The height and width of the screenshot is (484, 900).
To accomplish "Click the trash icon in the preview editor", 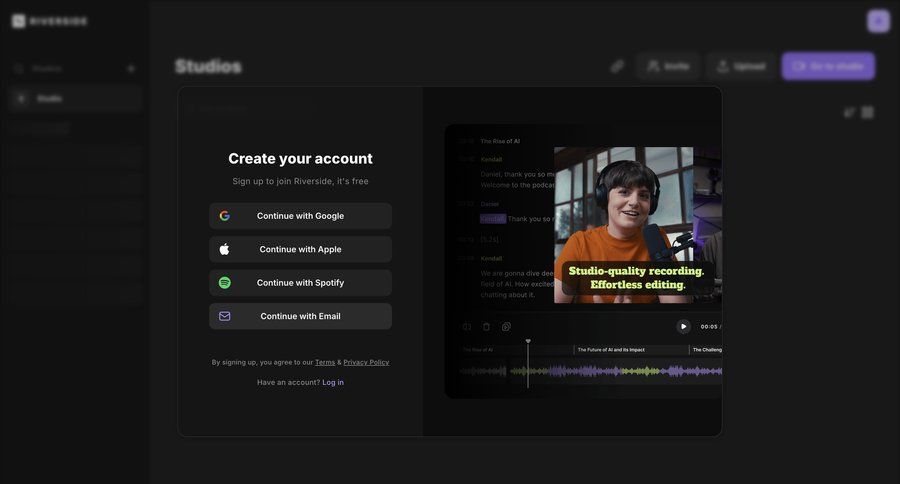I will (486, 327).
